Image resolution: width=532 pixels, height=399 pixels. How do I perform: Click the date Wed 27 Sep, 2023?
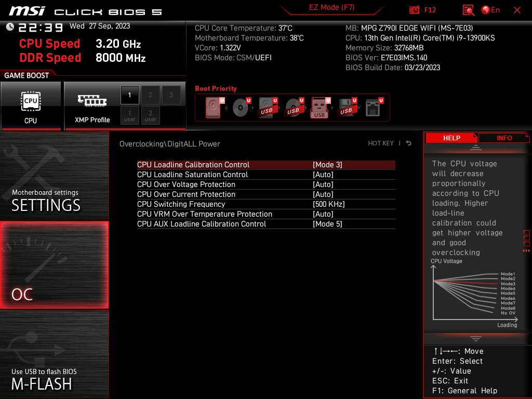coord(100,26)
